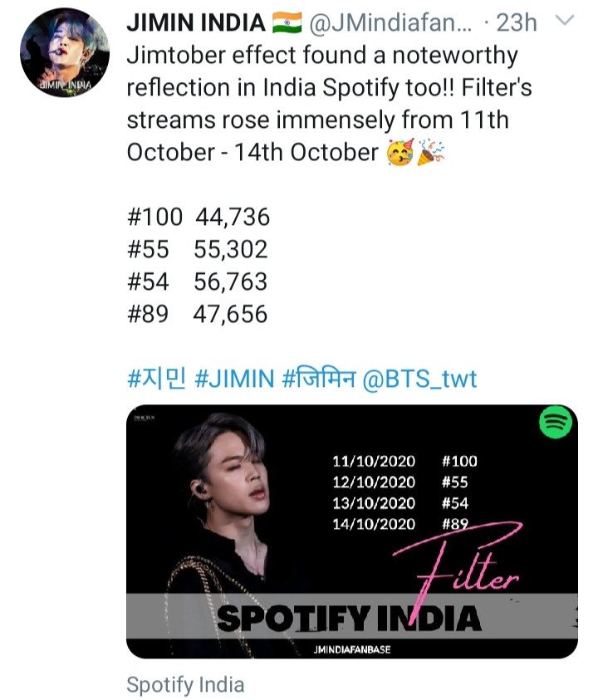Open the 23h tweet timestamp
This screenshot has height=700, width=598.
click(x=517, y=22)
